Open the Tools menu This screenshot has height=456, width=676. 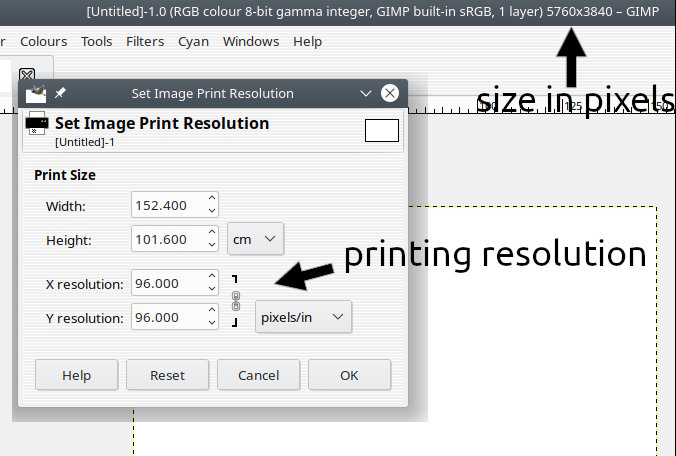coord(97,41)
